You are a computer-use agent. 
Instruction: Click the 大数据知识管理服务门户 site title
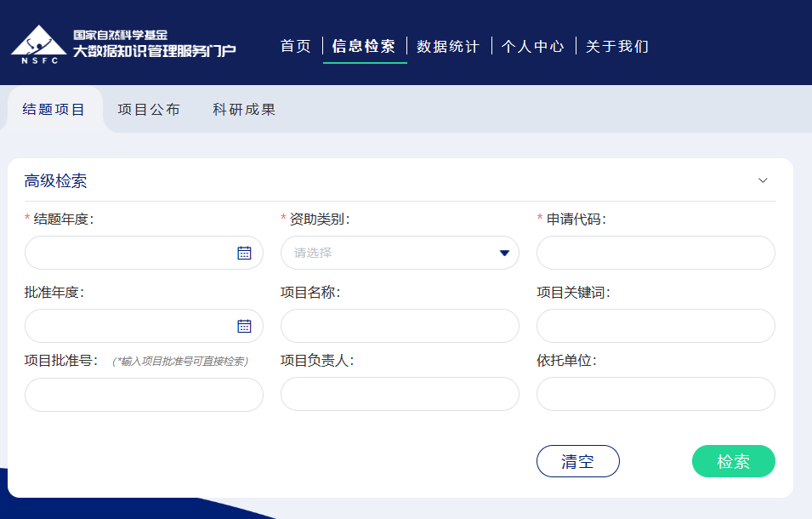tap(154, 51)
